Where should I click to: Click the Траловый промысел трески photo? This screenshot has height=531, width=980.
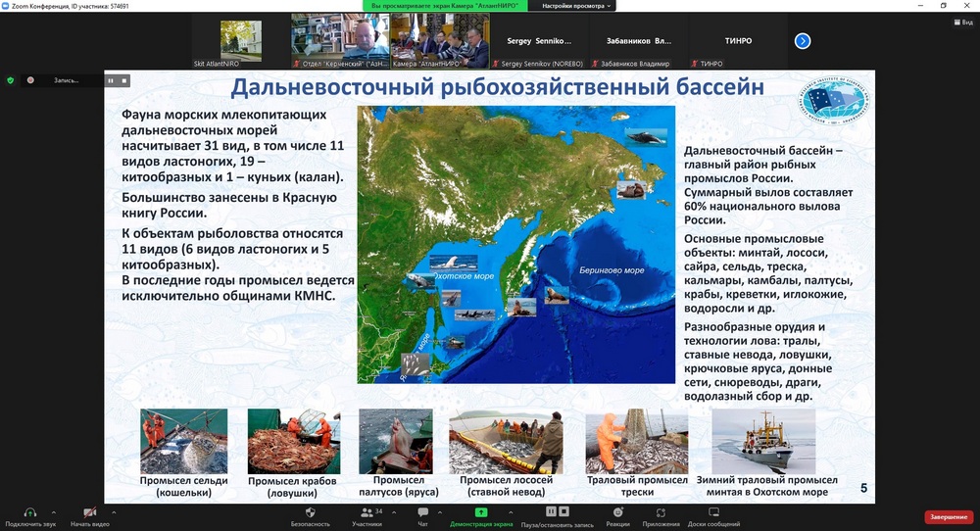pyautogui.click(x=636, y=441)
